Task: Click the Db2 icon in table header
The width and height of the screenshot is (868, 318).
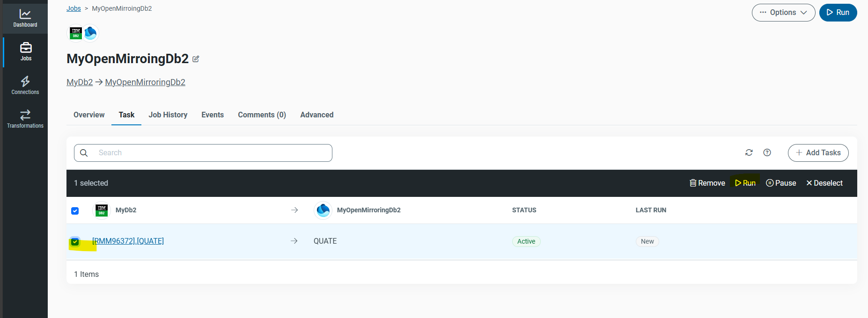Action: [x=102, y=210]
